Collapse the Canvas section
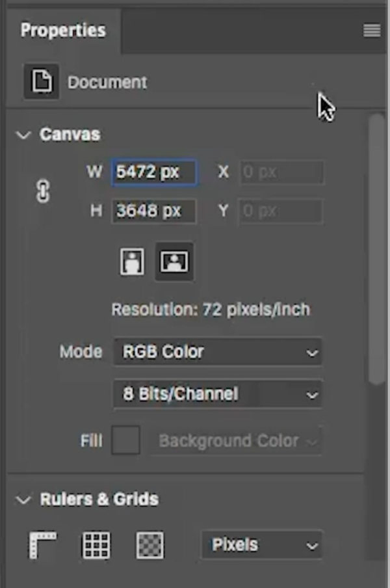 (x=23, y=134)
